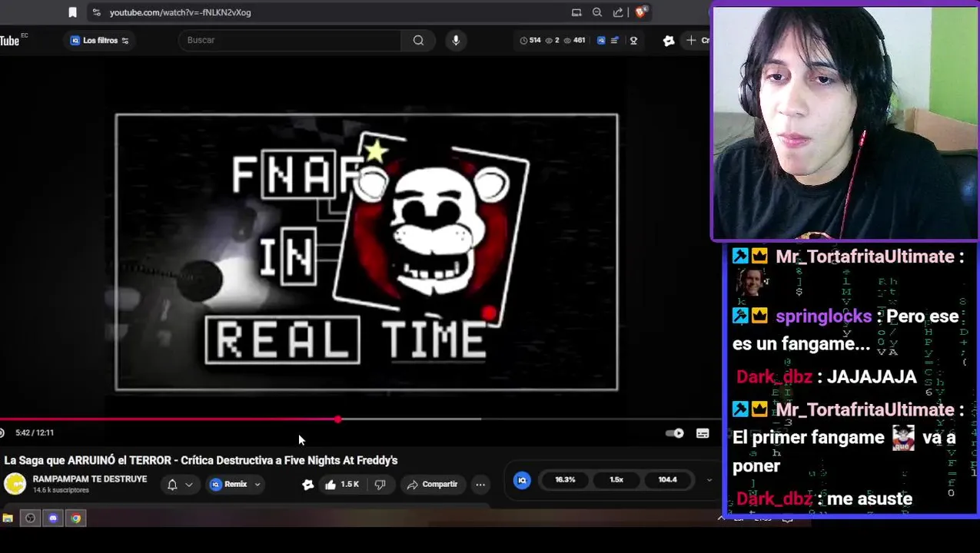The width and height of the screenshot is (980, 553).
Task: Click the video title La Saga que ARRUINÓ el TERROR
Action: click(x=201, y=460)
